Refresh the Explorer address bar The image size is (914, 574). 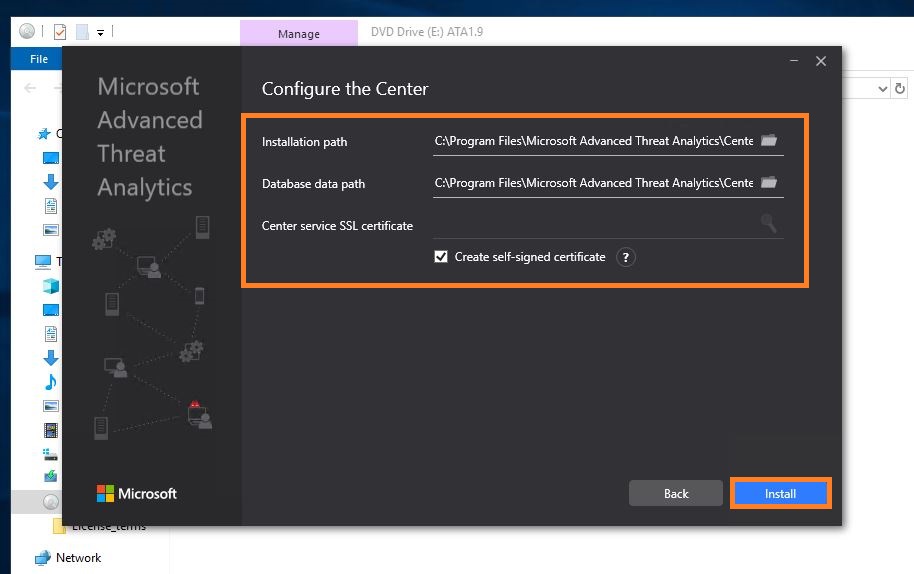tap(900, 89)
